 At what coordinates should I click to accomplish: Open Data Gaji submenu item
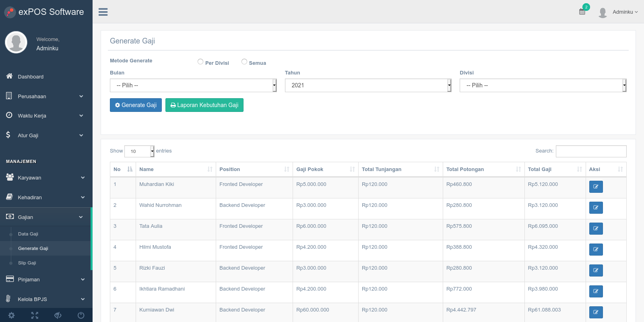click(28, 234)
